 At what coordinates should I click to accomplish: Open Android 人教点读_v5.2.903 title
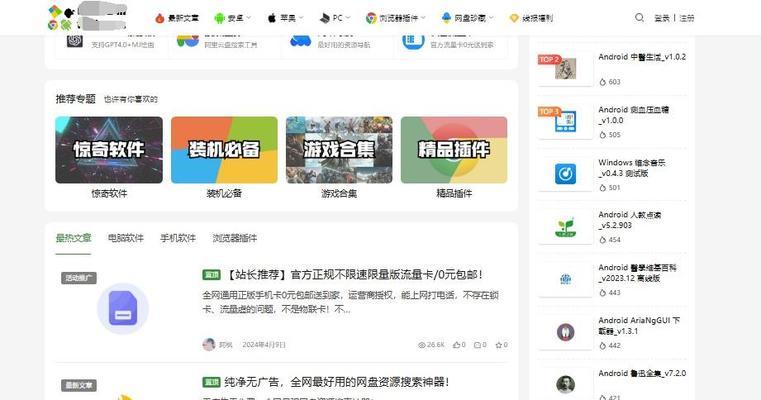pyautogui.click(x=629, y=220)
